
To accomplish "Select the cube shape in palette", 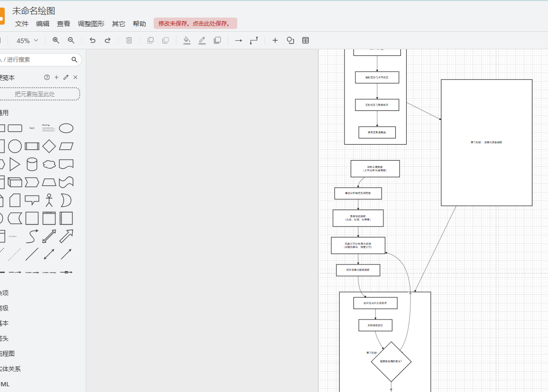I will pyautogui.click(x=15, y=182).
